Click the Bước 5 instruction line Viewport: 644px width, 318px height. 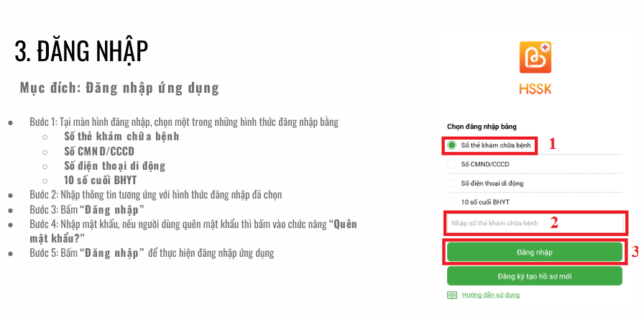(152, 253)
